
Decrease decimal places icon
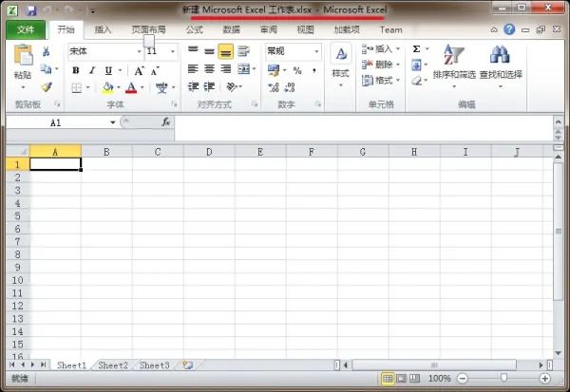point(290,87)
